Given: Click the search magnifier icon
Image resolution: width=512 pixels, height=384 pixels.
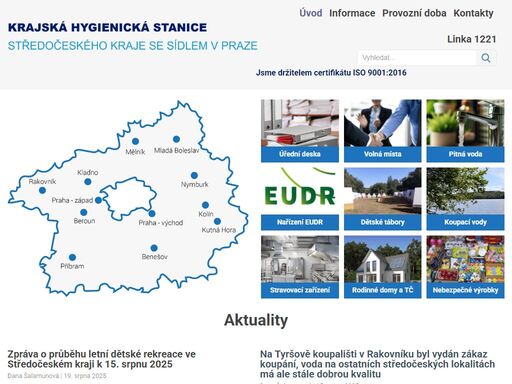Looking at the screenshot, I should 486,58.
